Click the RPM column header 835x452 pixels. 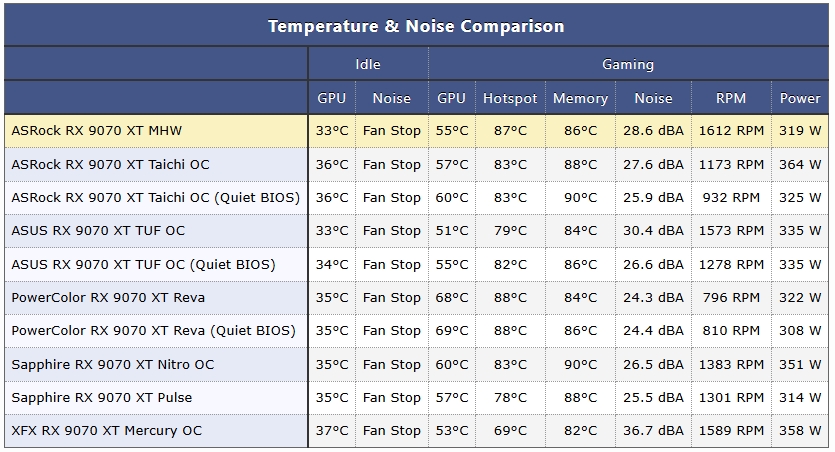(x=731, y=98)
